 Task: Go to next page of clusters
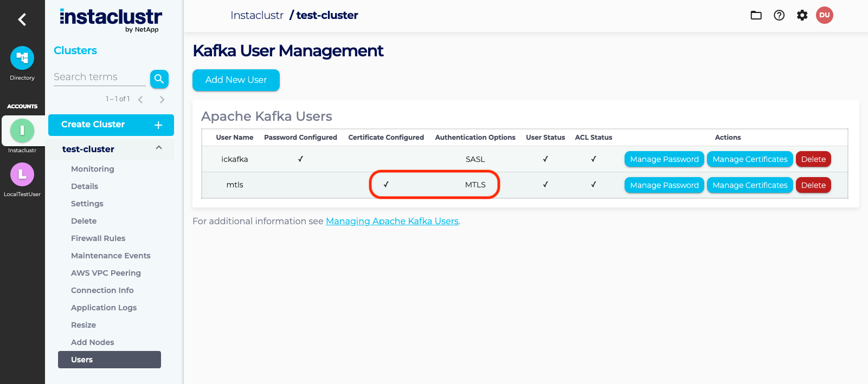162,100
